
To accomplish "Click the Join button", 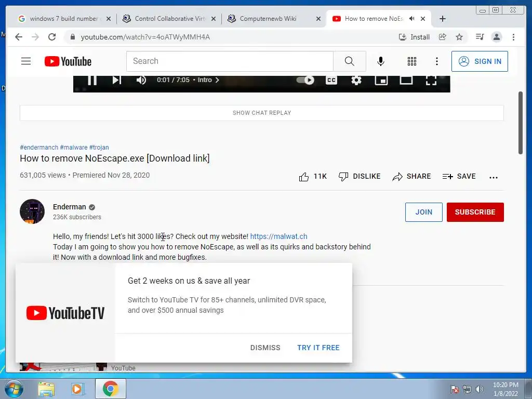I will point(424,212).
